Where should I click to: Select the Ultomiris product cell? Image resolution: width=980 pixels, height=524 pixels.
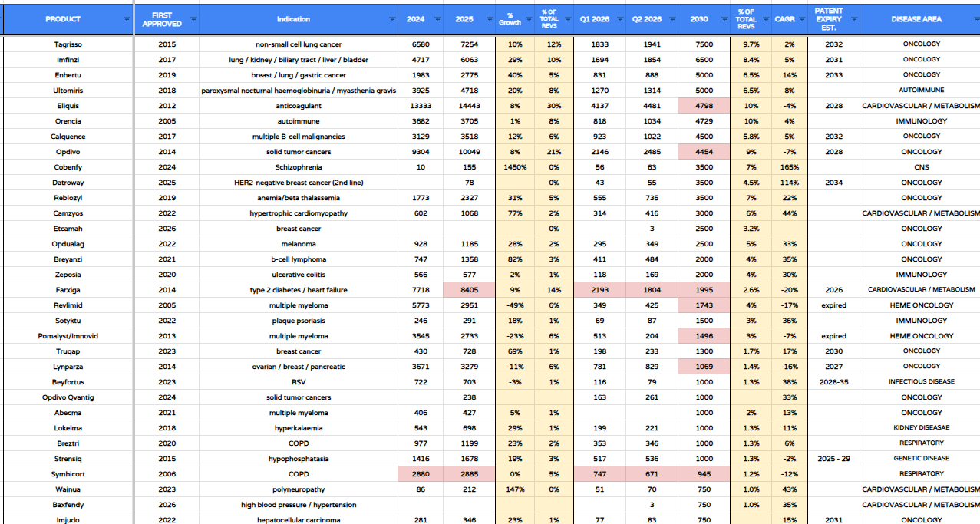(x=68, y=91)
